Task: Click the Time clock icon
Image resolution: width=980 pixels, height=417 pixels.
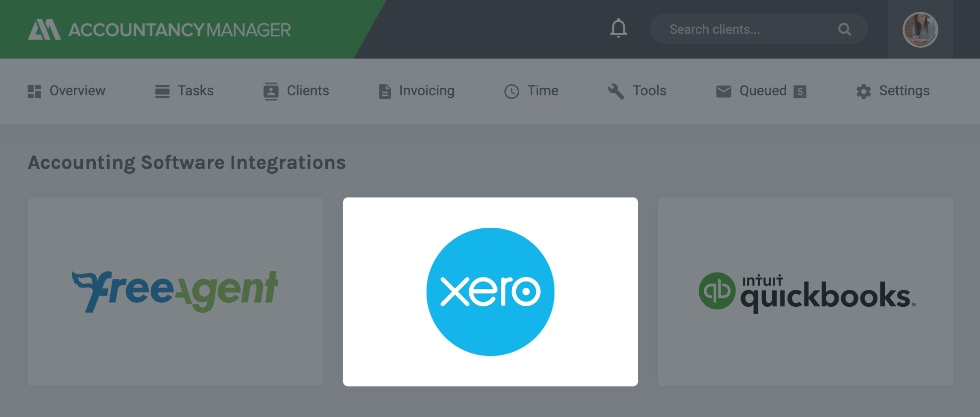Action: click(x=512, y=91)
